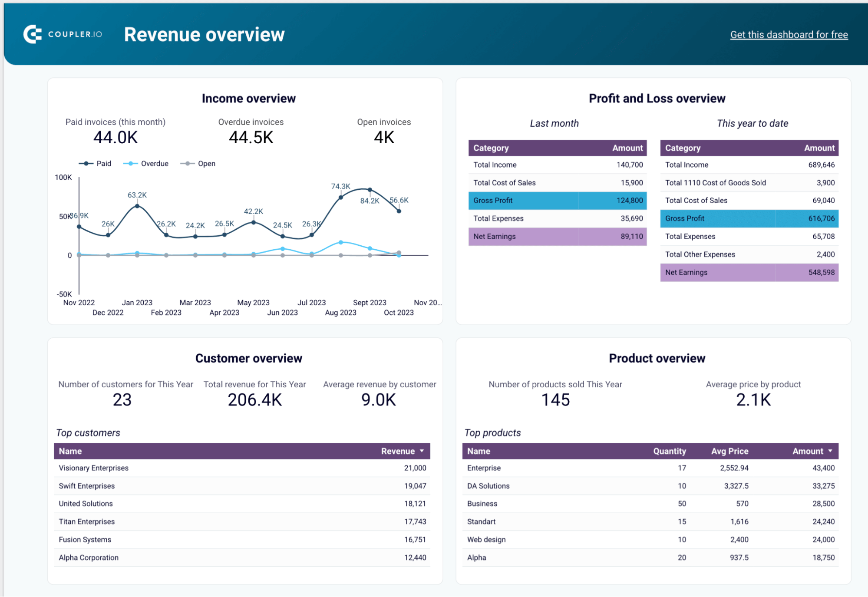Select the Net Earnings row in year-to-date table
Viewport: 868px width, 597px height.
point(749,272)
